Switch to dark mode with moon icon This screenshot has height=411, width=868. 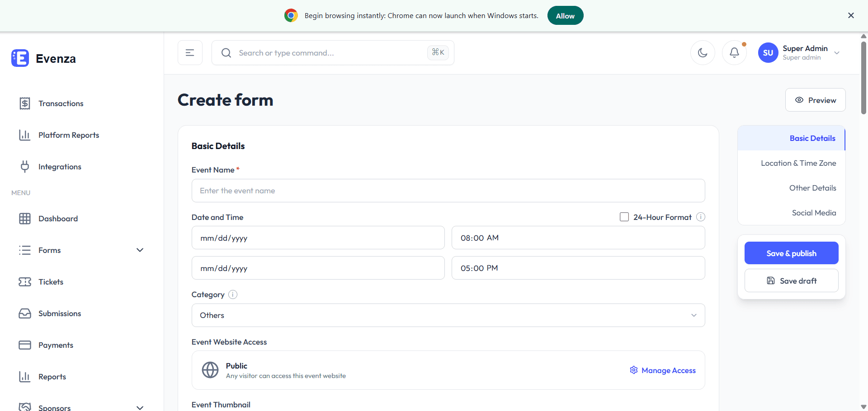[x=703, y=53]
